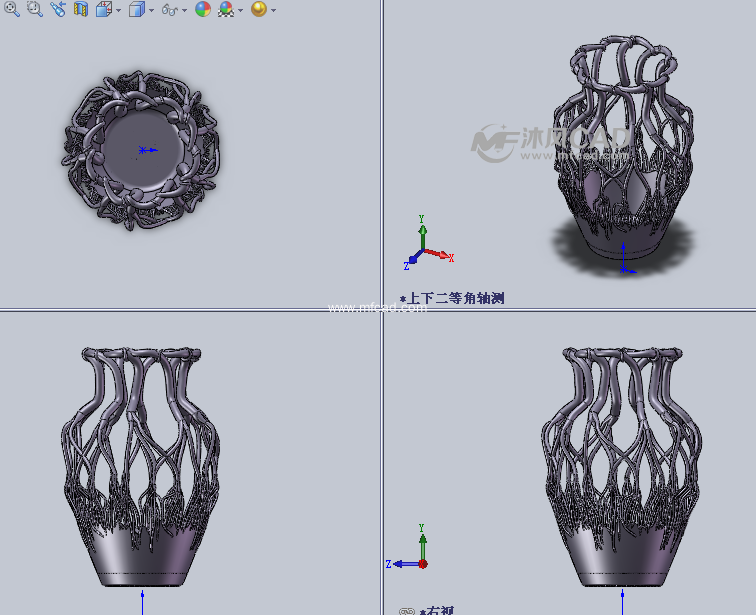Open Edit Appearance color ball

(x=203, y=9)
